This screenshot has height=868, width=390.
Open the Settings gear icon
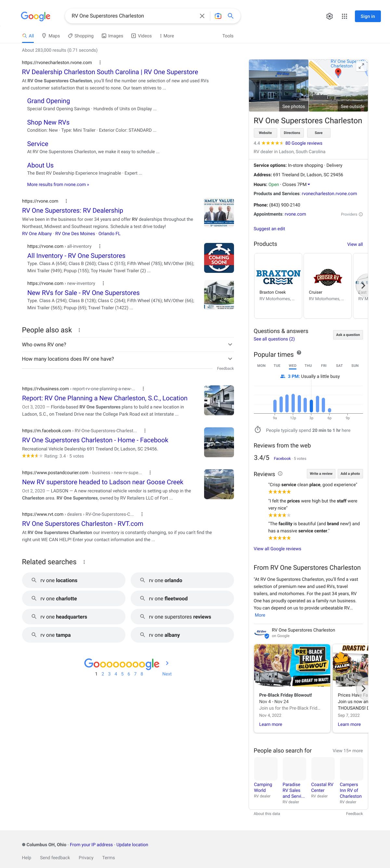coord(329,16)
